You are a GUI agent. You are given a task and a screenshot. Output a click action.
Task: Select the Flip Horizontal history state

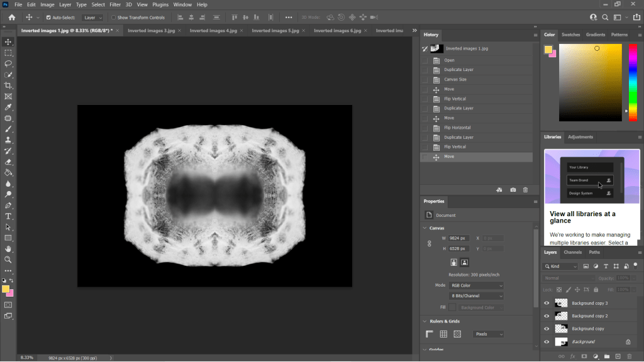(x=458, y=128)
